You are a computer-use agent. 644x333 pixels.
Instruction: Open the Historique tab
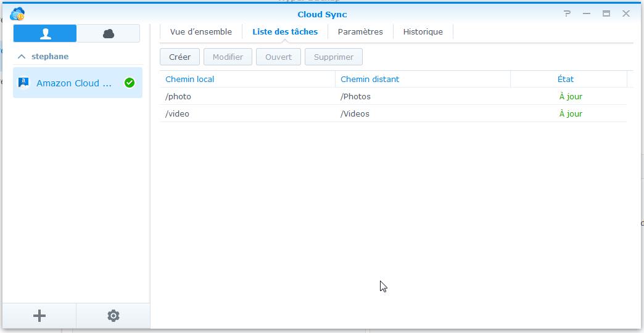[x=423, y=31]
